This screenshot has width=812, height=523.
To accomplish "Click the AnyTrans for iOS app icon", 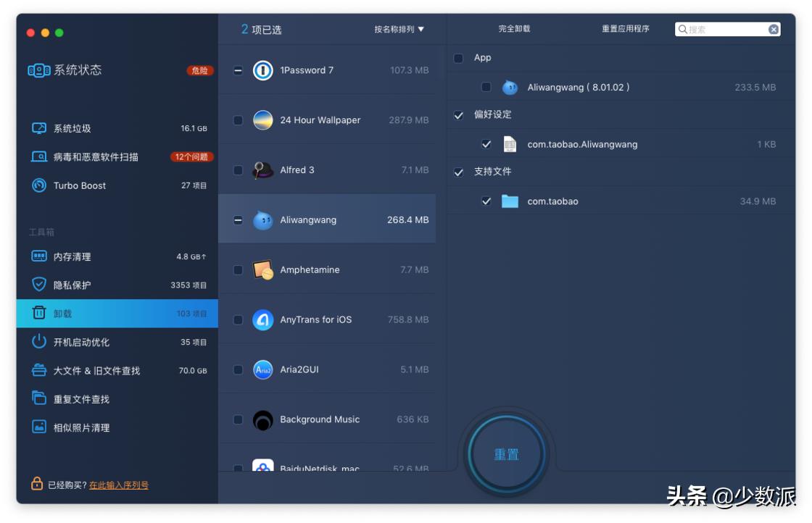I will click(262, 319).
